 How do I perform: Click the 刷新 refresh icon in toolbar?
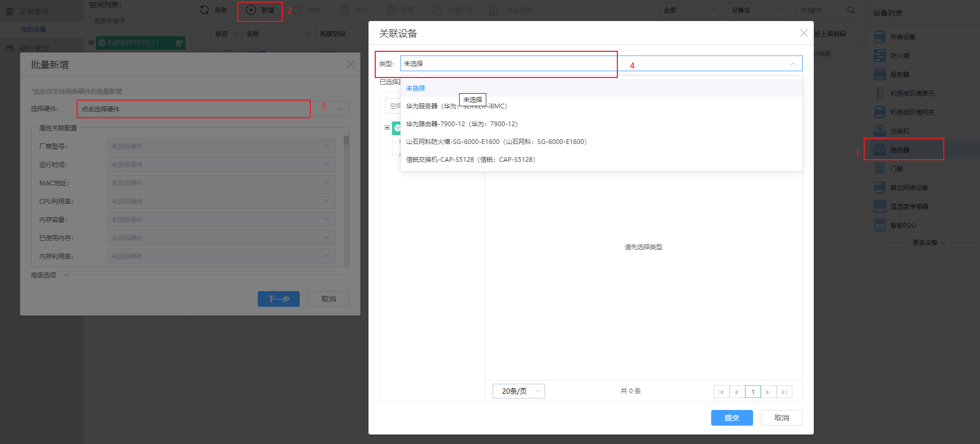(205, 10)
